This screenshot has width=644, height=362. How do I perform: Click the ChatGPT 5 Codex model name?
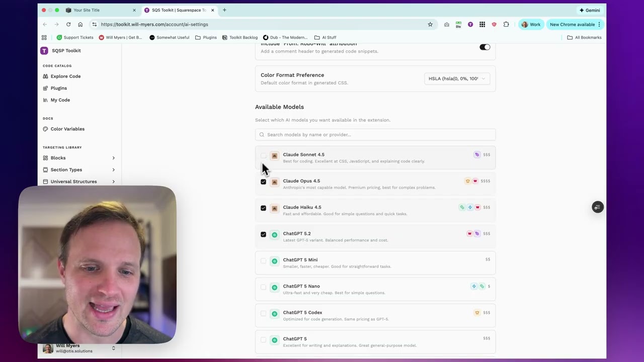click(302, 312)
